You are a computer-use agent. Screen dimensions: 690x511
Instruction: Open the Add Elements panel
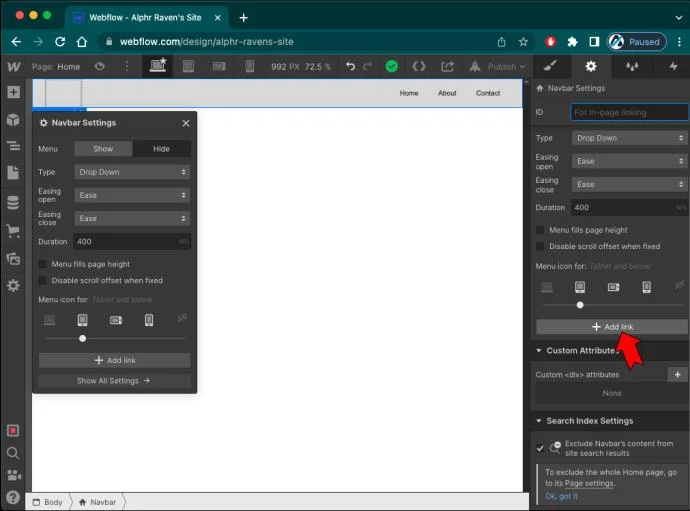pos(13,92)
